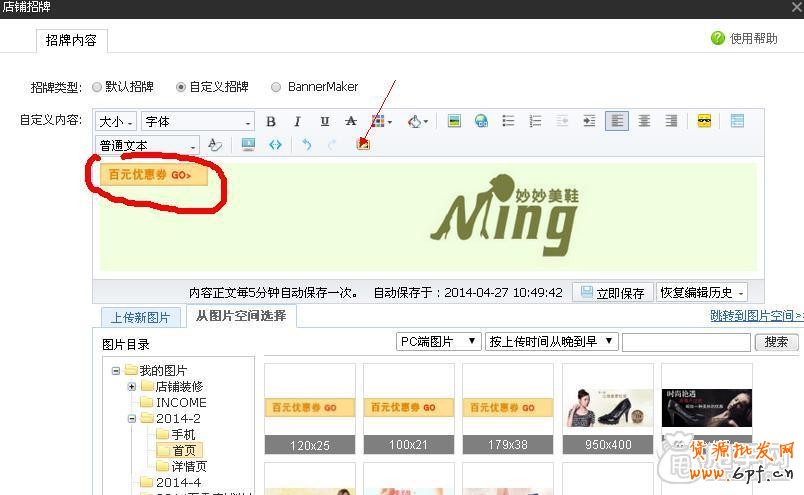Screen dimensions: 804x495
Task: Align text to the right
Action: 671,121
